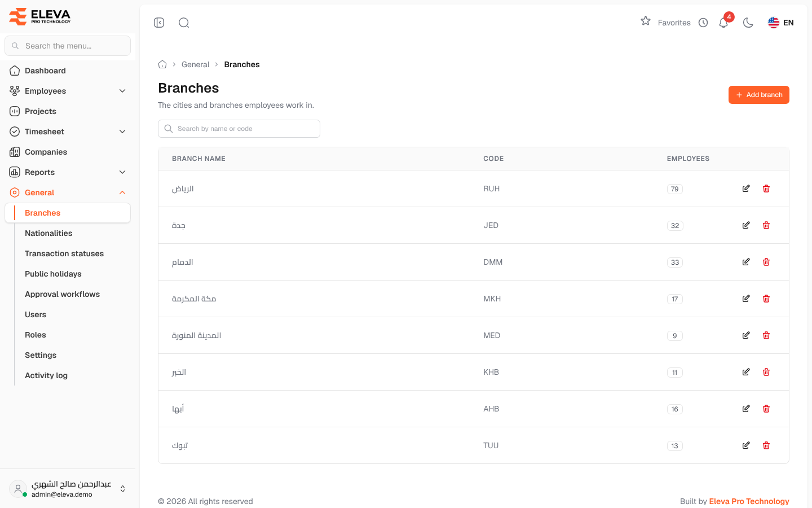Open recent history clock icon
812x508 pixels.
click(703, 23)
